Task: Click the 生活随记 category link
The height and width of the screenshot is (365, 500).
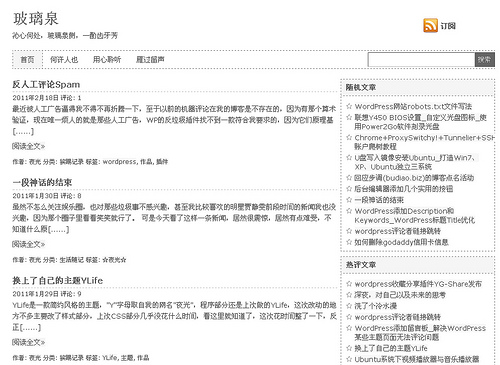Action: pyautogui.click(x=72, y=260)
